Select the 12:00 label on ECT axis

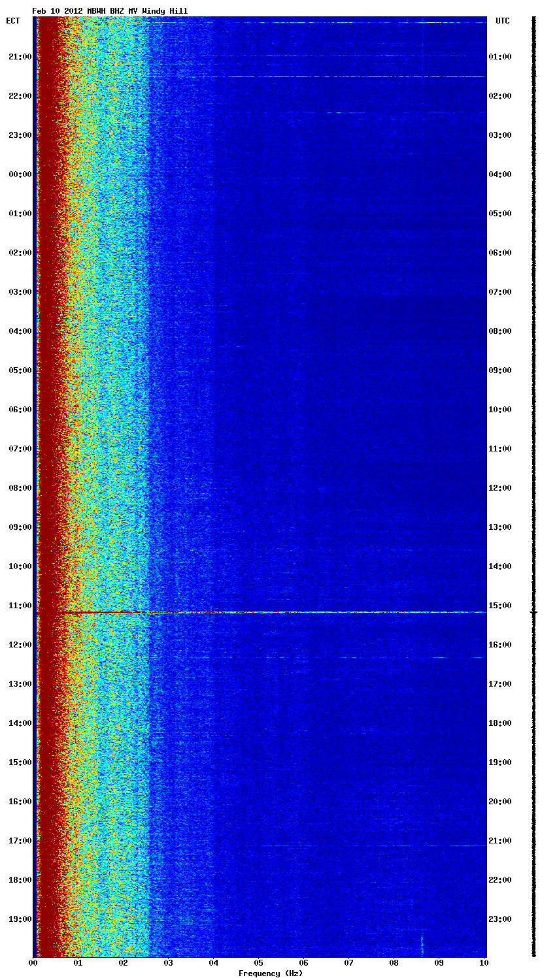(20, 645)
